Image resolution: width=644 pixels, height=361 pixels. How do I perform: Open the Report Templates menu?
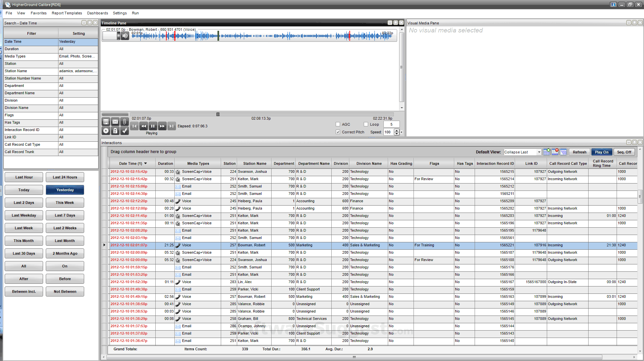[67, 13]
